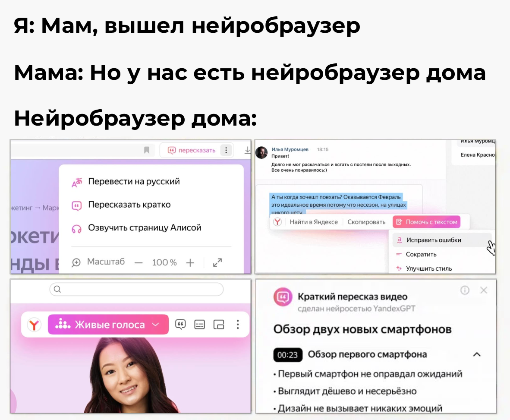Click the quote summary icon in video toolbar
The image size is (510, 420).
[180, 324]
